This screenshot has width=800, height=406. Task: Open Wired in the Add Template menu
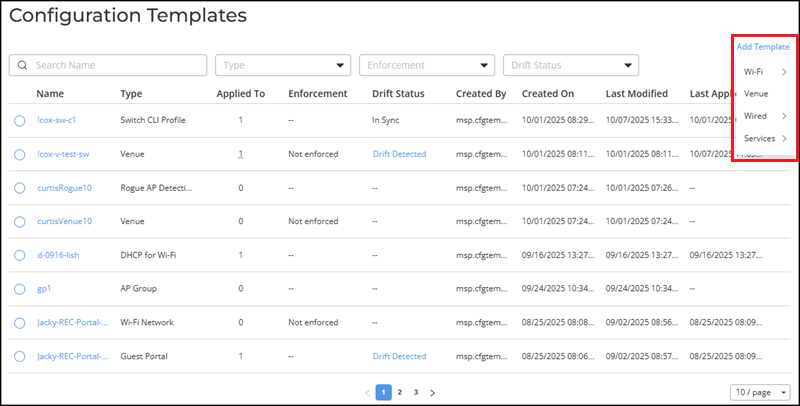pyautogui.click(x=756, y=116)
